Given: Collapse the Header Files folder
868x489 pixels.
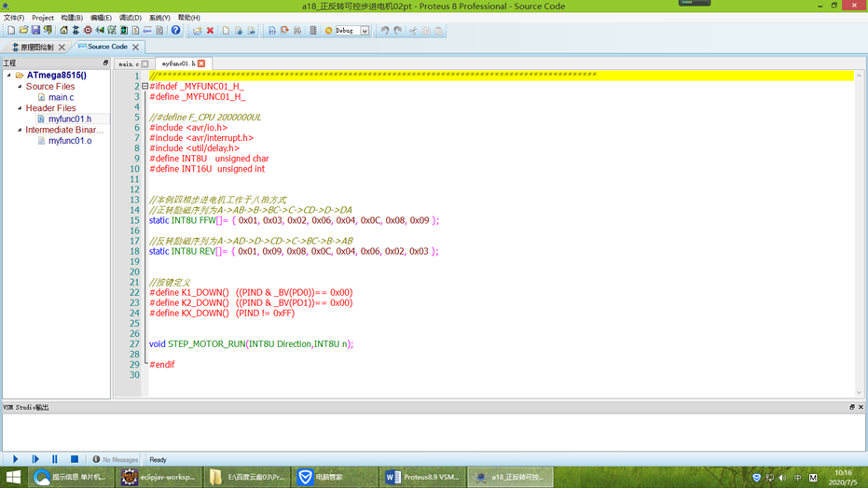Looking at the screenshot, I should 20,108.
